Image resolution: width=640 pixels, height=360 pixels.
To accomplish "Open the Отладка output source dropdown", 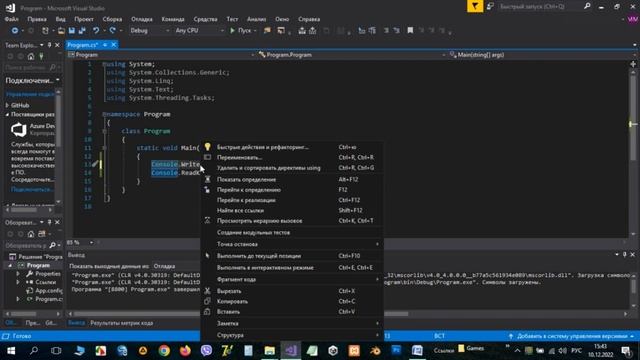I will pos(176,266).
